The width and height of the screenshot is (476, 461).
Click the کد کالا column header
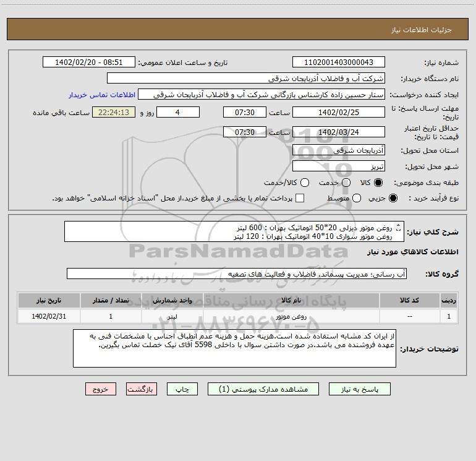pos(409,300)
